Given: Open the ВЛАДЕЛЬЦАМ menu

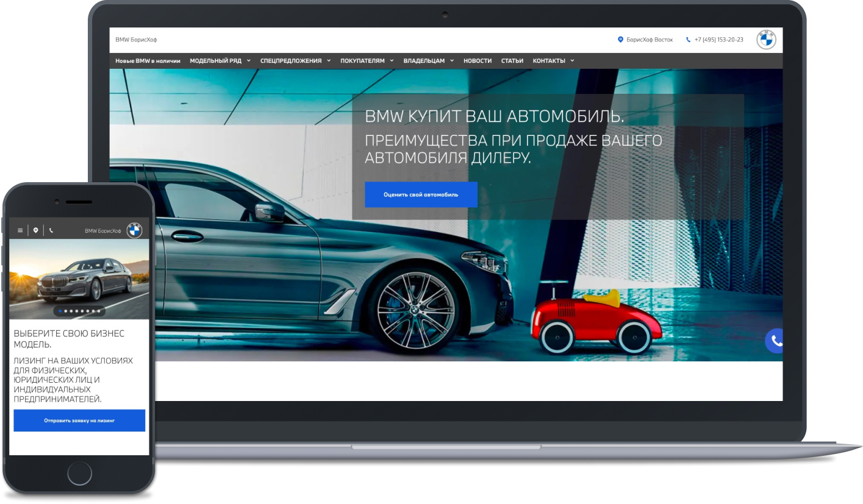Looking at the screenshot, I should point(424,61).
